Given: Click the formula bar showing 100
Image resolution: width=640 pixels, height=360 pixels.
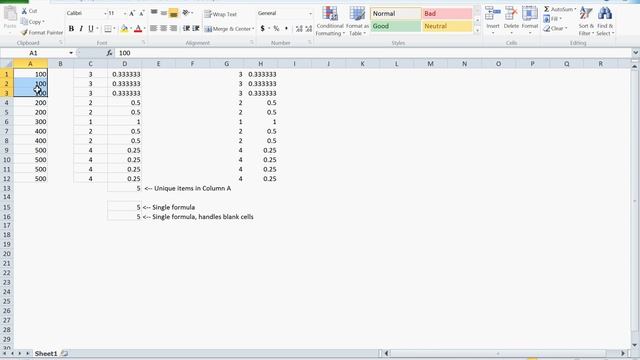Looking at the screenshot, I should point(373,53).
